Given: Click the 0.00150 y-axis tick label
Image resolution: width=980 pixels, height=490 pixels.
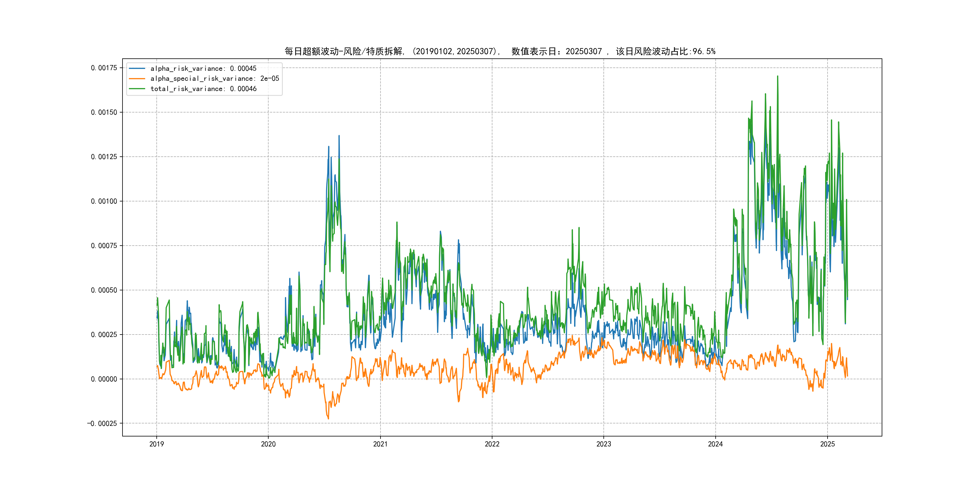Looking at the screenshot, I should [104, 112].
